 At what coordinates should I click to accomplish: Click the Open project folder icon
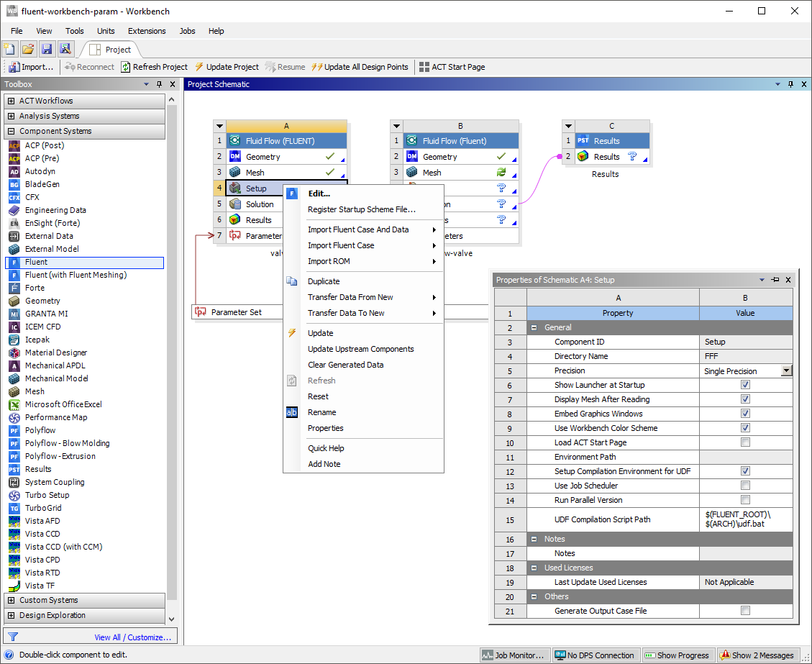[28, 49]
